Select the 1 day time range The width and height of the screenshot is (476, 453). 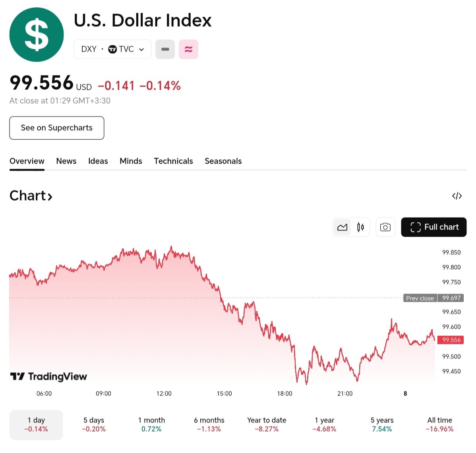tap(36, 424)
